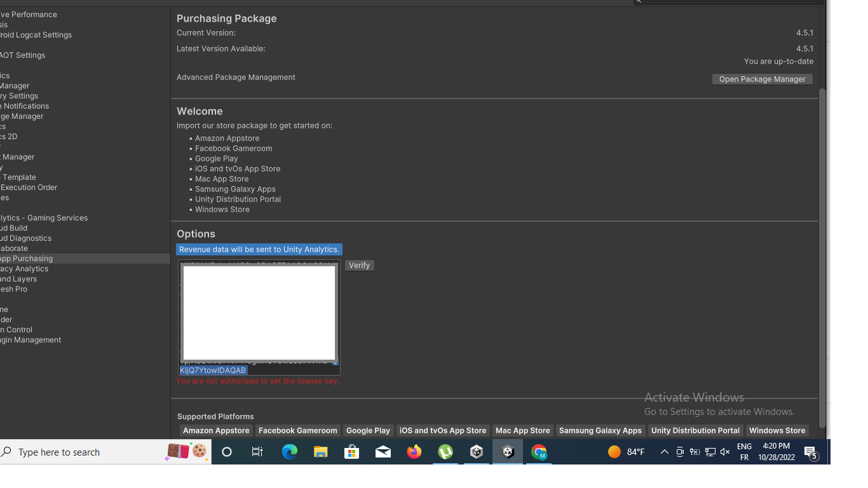Screen dimensions: 868x488
Task: Click 'You are not authorized' error message
Action: click(257, 381)
